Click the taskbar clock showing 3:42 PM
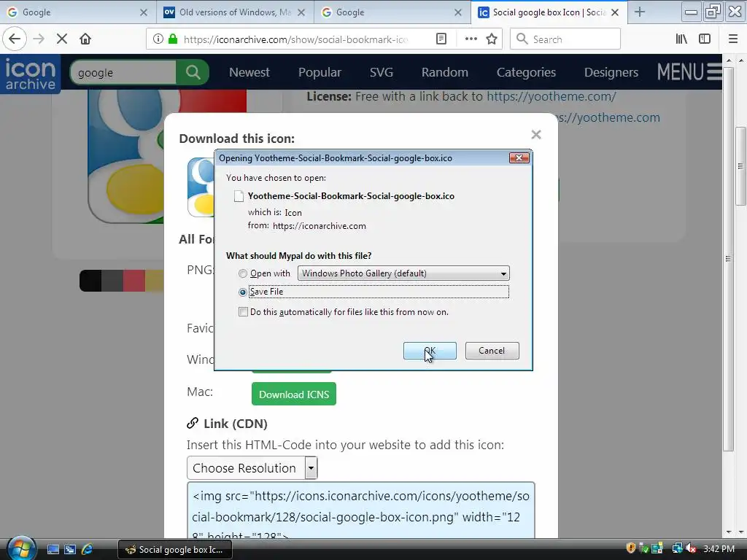747x560 pixels. (719, 548)
